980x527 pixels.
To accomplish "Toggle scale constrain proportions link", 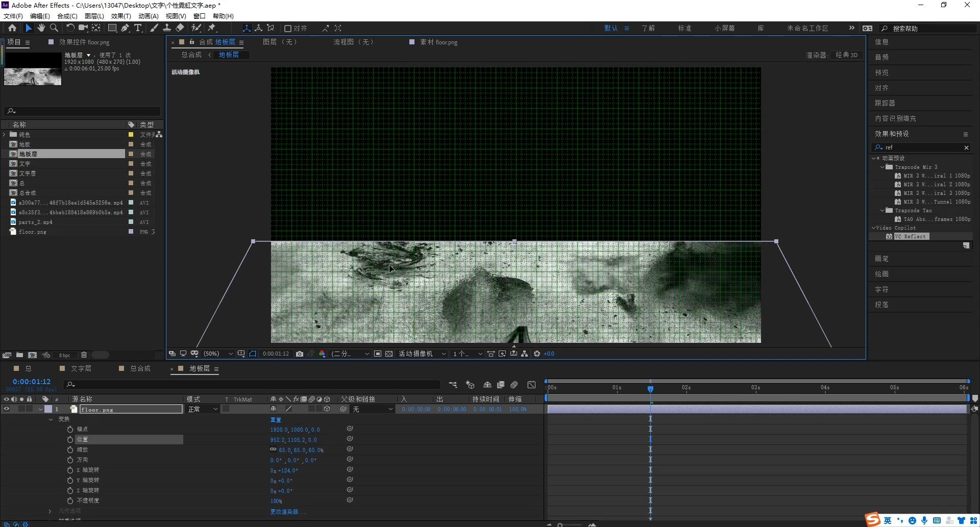I will 273,449.
